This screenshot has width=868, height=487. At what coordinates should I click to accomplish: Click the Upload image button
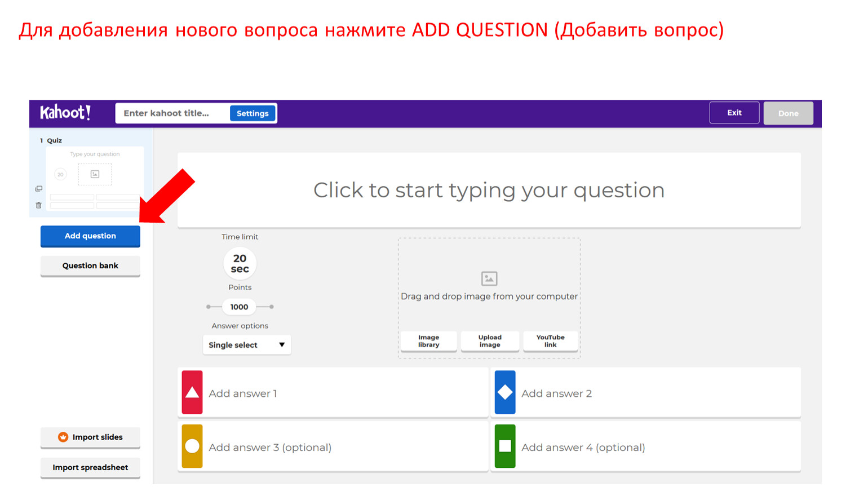[490, 341]
